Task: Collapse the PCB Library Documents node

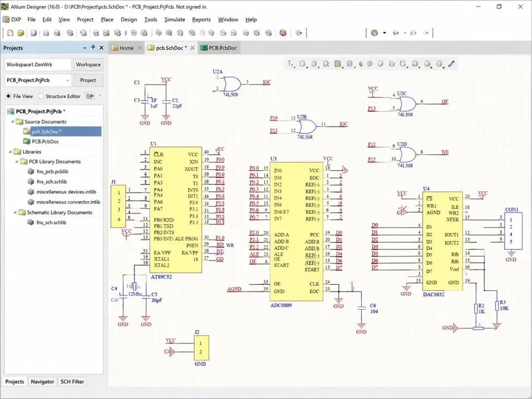Action: coord(17,162)
